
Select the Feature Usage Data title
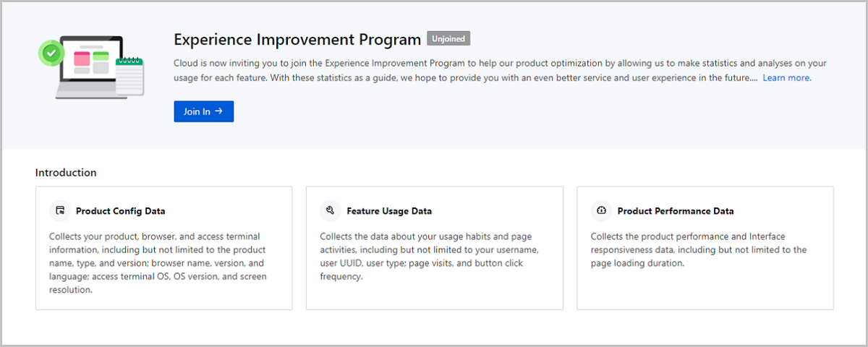[388, 212]
